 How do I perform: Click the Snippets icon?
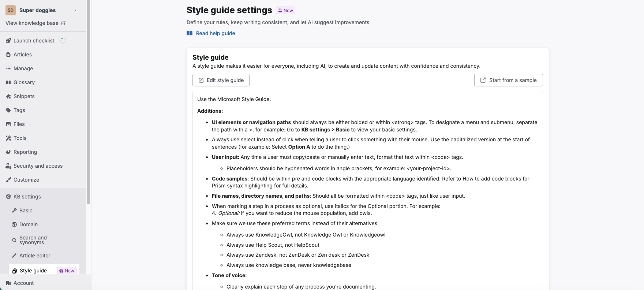(x=8, y=96)
